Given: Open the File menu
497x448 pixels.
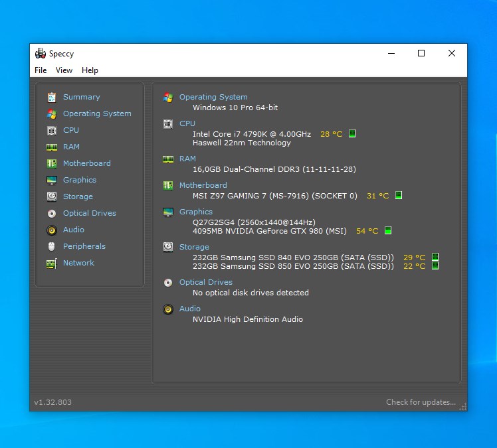Looking at the screenshot, I should pos(41,70).
